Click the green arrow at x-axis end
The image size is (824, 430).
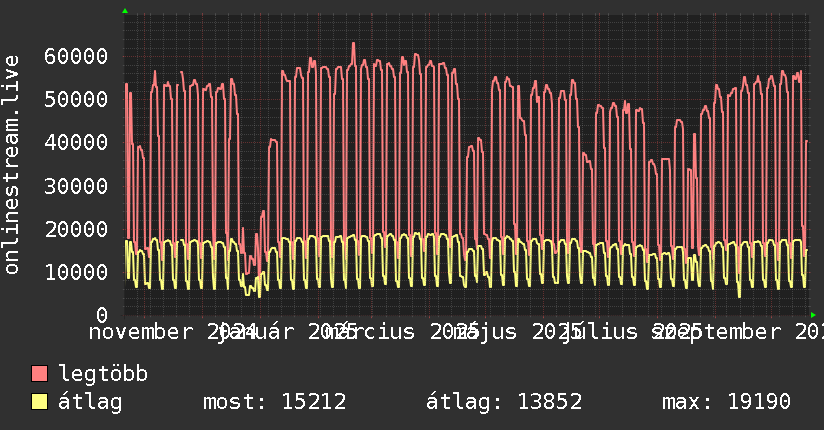click(x=813, y=315)
